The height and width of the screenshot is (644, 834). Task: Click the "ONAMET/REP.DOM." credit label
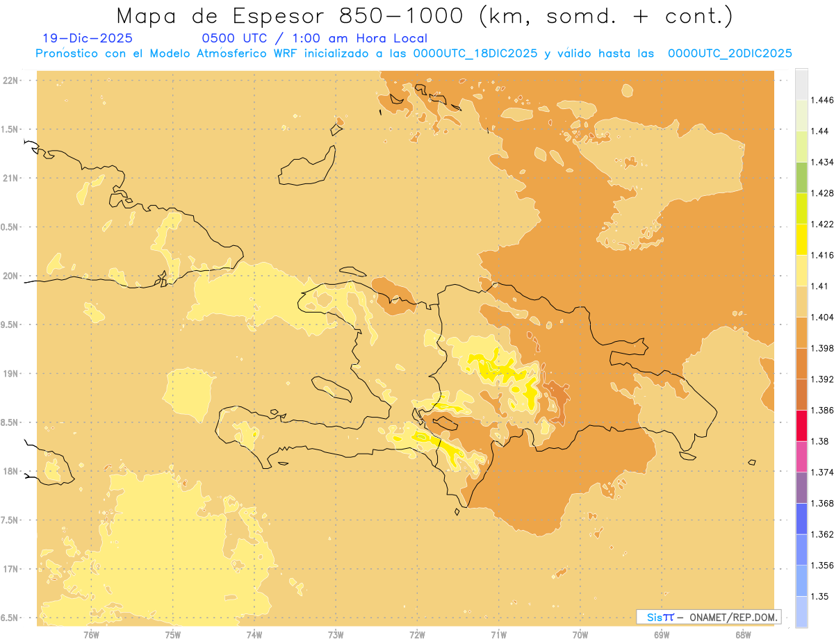click(733, 617)
